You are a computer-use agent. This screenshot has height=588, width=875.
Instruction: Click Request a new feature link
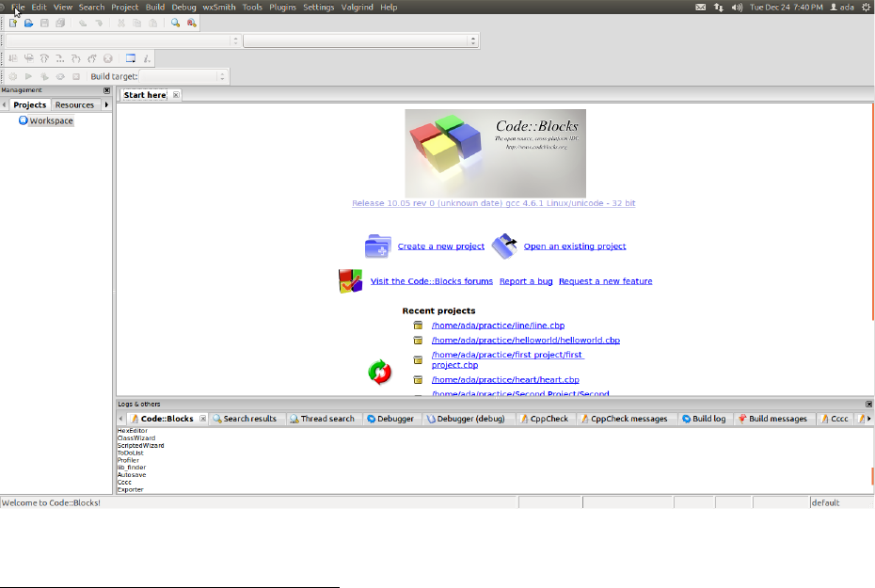(606, 281)
